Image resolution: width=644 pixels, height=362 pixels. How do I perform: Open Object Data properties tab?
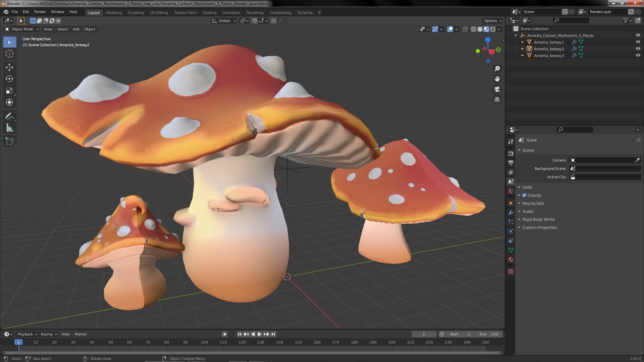[x=511, y=250]
